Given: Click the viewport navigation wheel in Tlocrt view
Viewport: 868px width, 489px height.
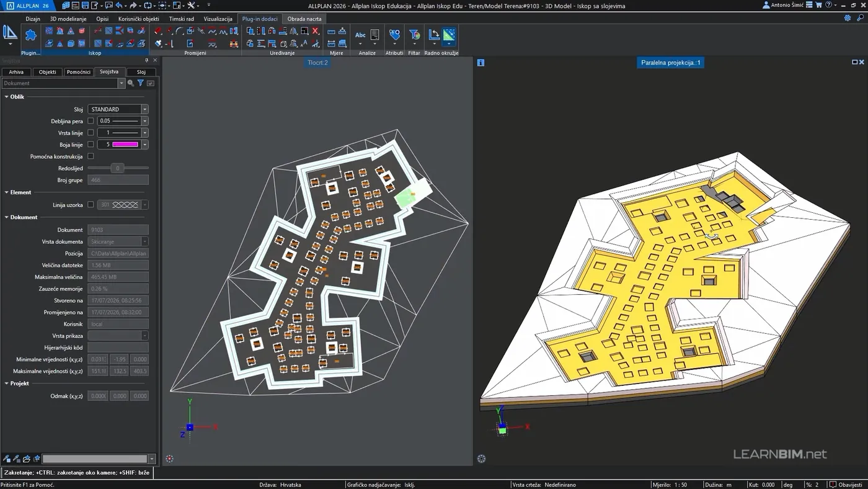Looking at the screenshot, I should point(169,459).
